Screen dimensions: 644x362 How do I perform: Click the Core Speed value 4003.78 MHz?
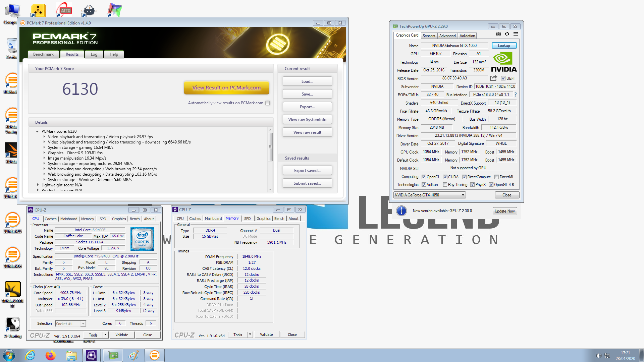pyautogui.click(x=71, y=293)
